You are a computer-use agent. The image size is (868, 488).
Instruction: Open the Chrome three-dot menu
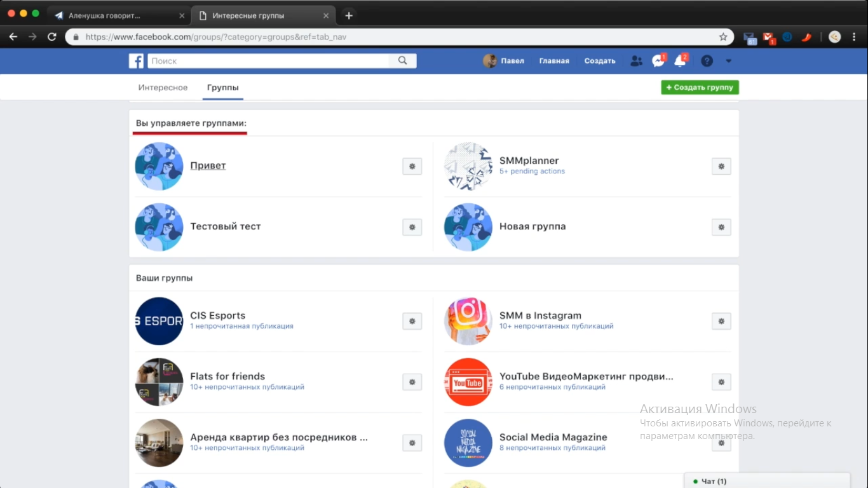coord(855,37)
